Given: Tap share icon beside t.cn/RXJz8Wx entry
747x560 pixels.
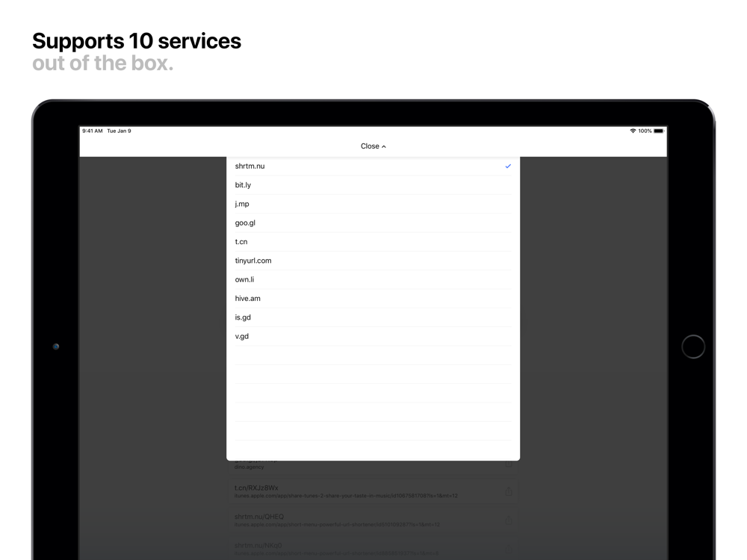Looking at the screenshot, I should pyautogui.click(x=508, y=491).
